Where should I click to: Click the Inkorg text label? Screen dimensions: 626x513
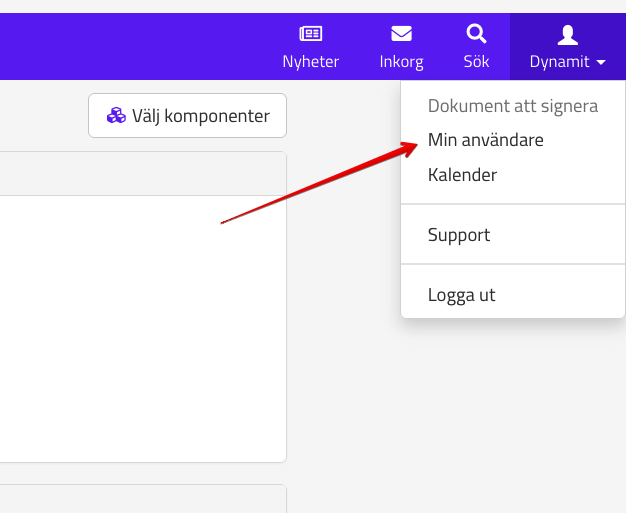[401, 62]
